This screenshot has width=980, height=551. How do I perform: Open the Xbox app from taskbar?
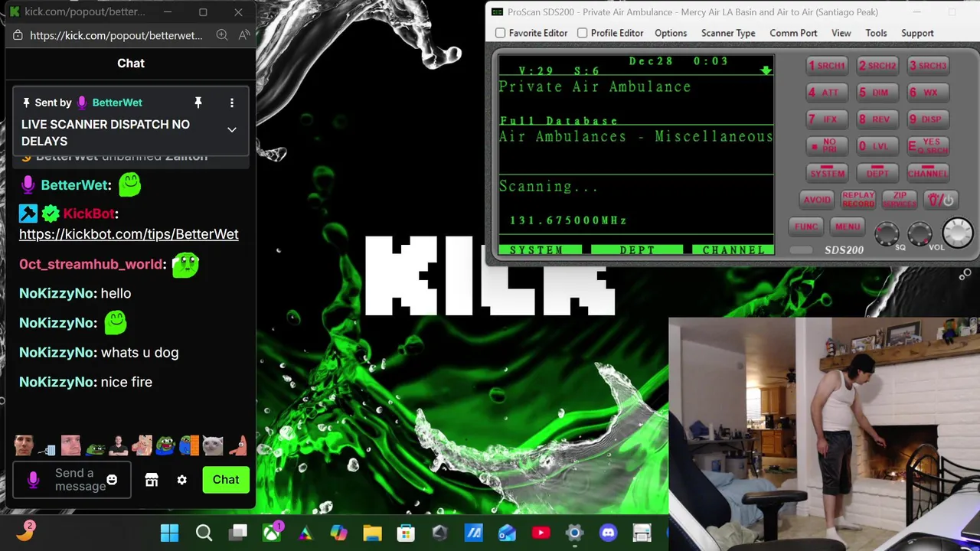(272, 533)
